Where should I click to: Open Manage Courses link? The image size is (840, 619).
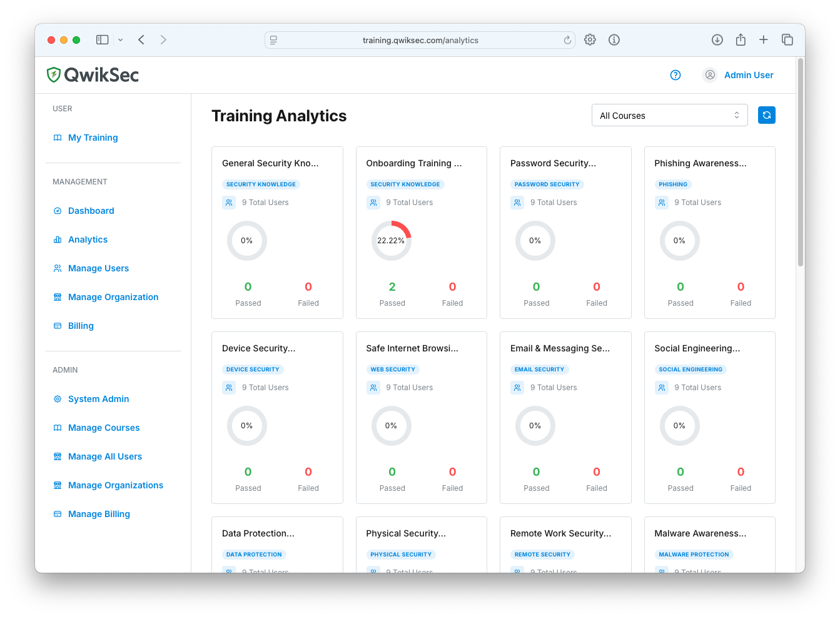pyautogui.click(x=104, y=428)
